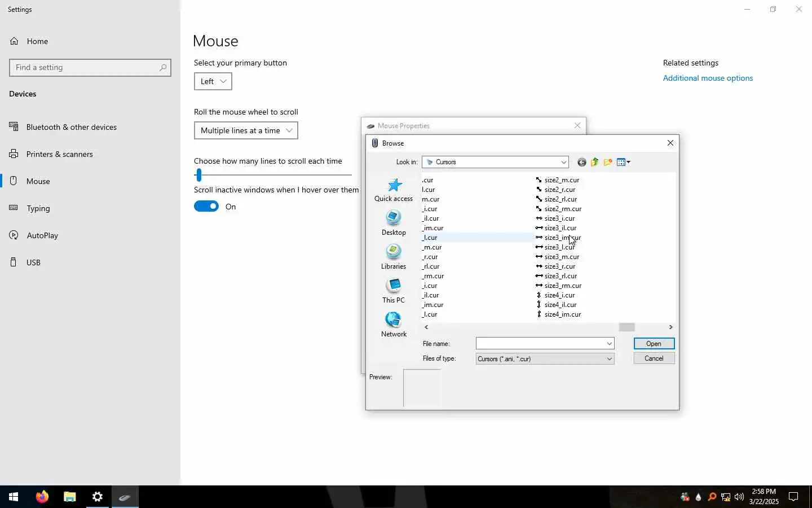This screenshot has height=508, width=812.
Task: Focus the Find a setting search box
Action: 90,68
